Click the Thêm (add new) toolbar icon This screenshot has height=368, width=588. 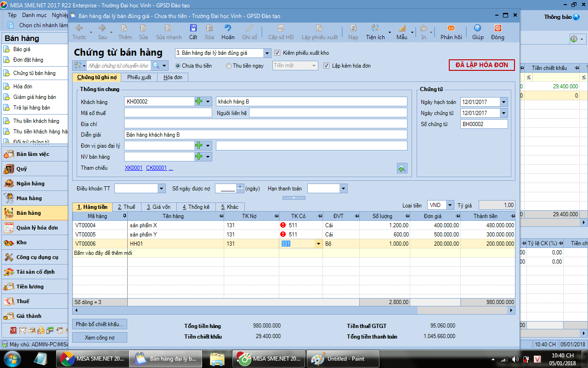(124, 29)
